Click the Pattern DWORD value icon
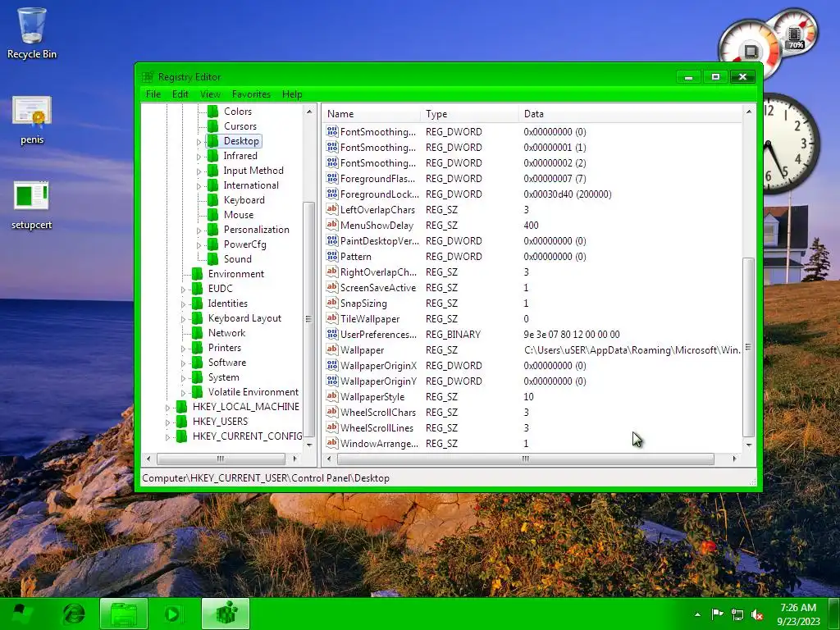 pos(332,256)
